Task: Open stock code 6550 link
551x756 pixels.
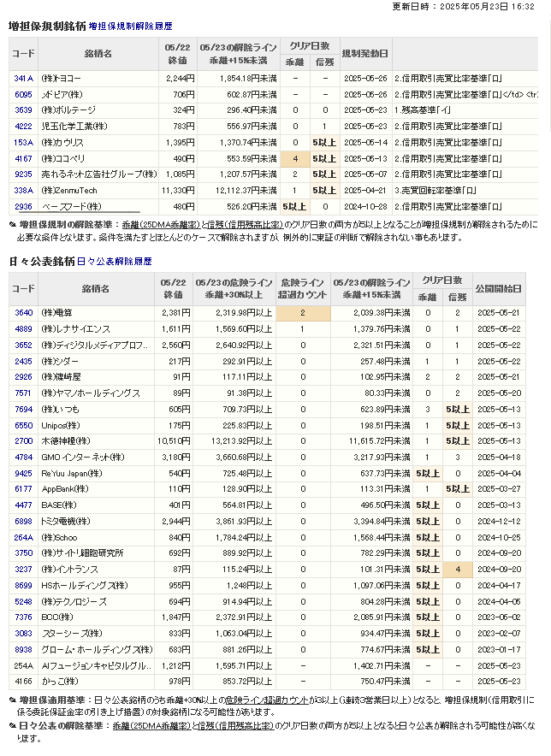Action: [x=23, y=426]
